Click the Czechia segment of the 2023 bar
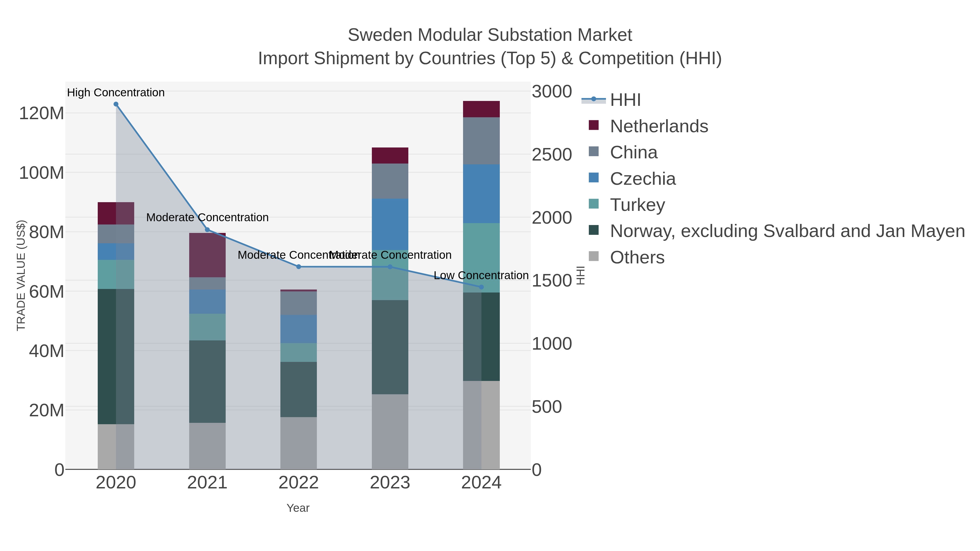 coord(390,224)
